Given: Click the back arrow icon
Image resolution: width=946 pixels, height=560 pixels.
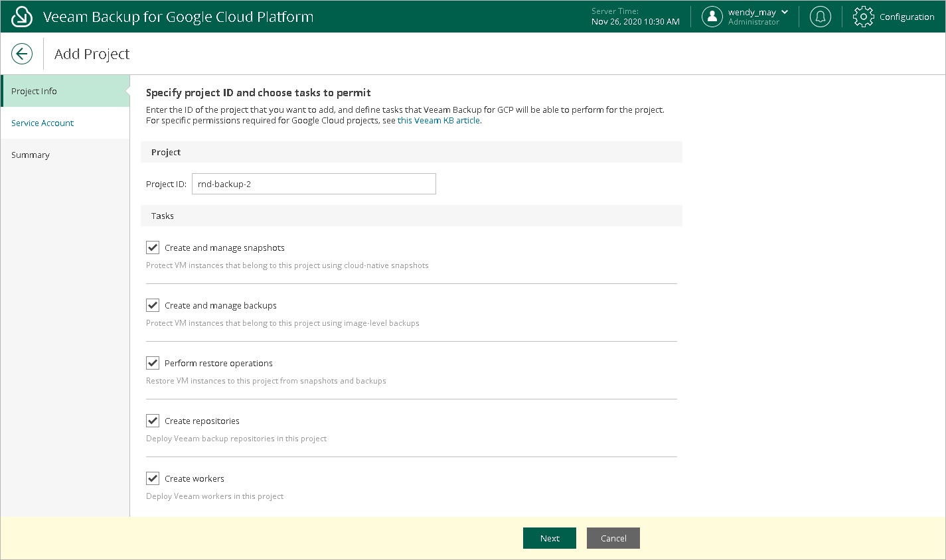Looking at the screenshot, I should (x=22, y=54).
